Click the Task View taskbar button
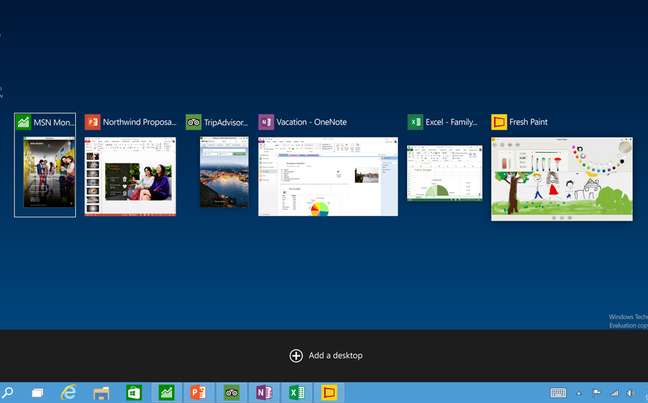648x403 pixels. [x=38, y=393]
